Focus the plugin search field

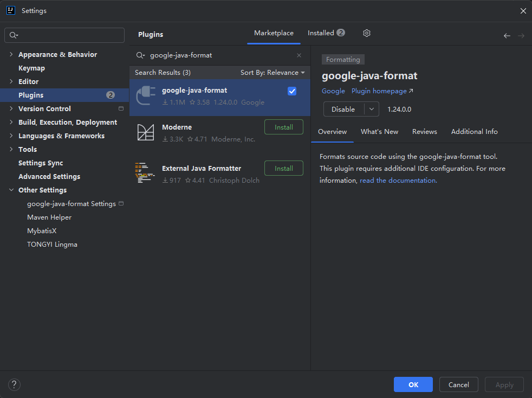(220, 55)
